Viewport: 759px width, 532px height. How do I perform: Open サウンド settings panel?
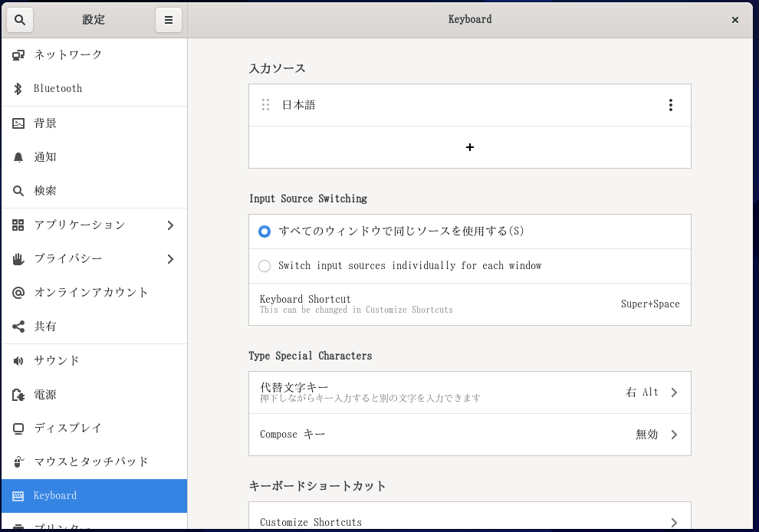pyautogui.click(x=94, y=360)
